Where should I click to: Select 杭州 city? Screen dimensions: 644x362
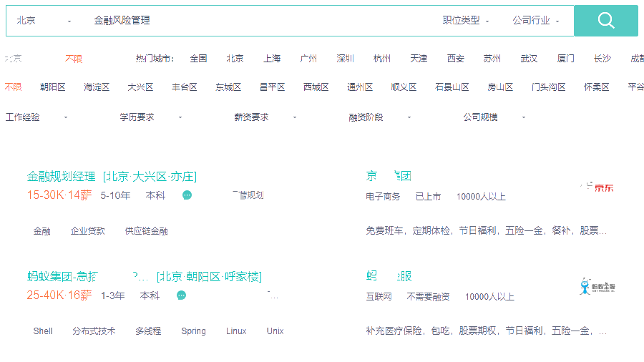(x=382, y=59)
